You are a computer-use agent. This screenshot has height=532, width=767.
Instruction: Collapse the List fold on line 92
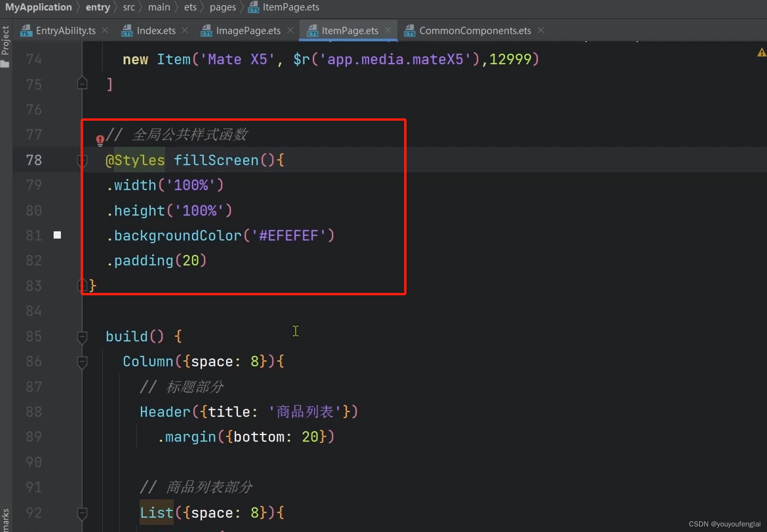(x=82, y=514)
